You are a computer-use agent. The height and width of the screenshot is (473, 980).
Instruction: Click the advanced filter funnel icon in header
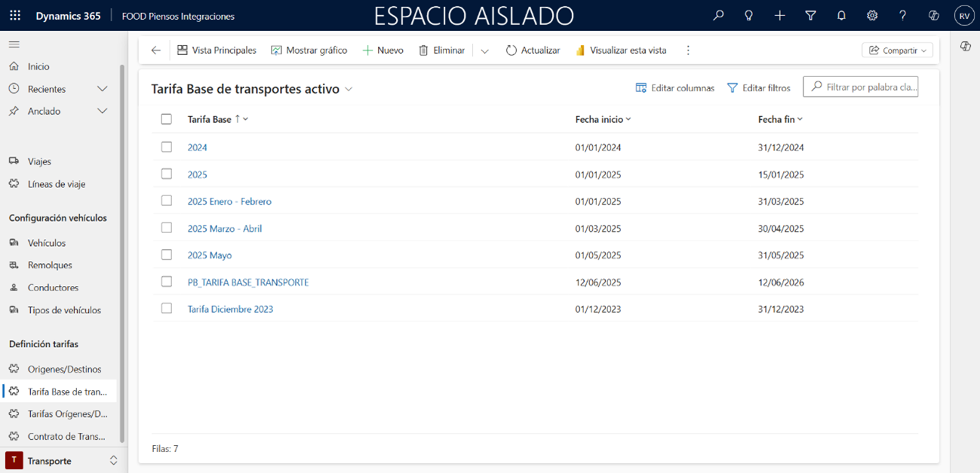pos(810,16)
